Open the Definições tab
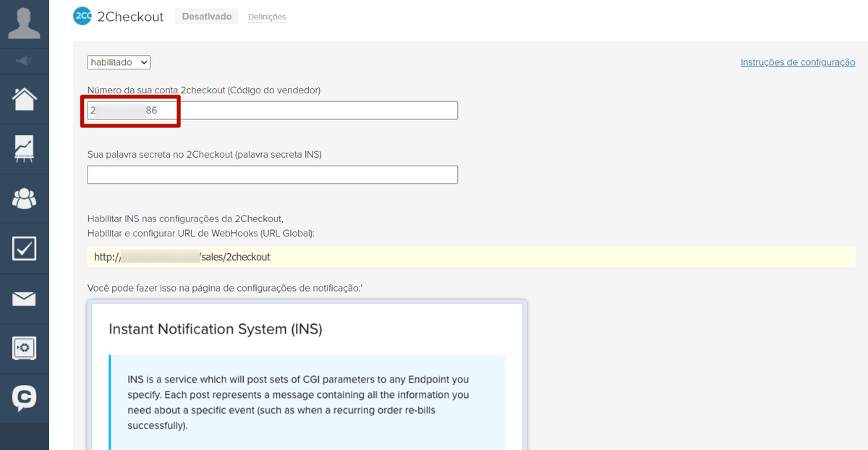The width and height of the screenshot is (868, 450). click(267, 17)
